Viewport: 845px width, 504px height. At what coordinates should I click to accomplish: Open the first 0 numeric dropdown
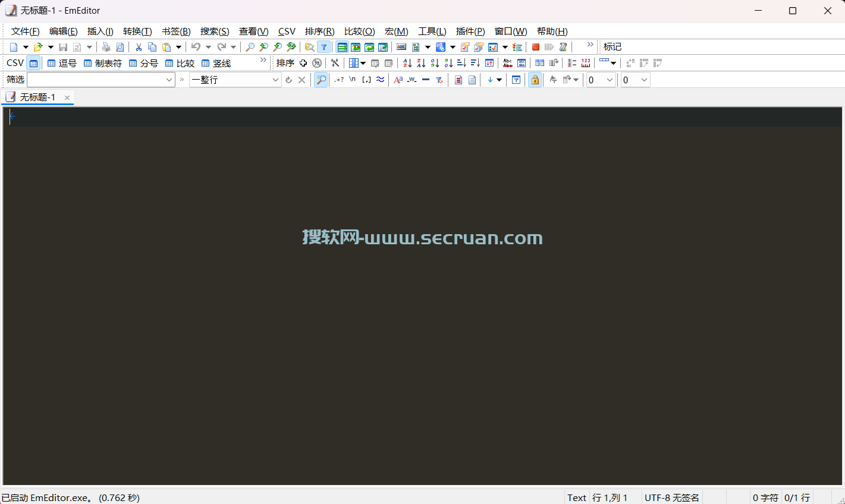(610, 80)
